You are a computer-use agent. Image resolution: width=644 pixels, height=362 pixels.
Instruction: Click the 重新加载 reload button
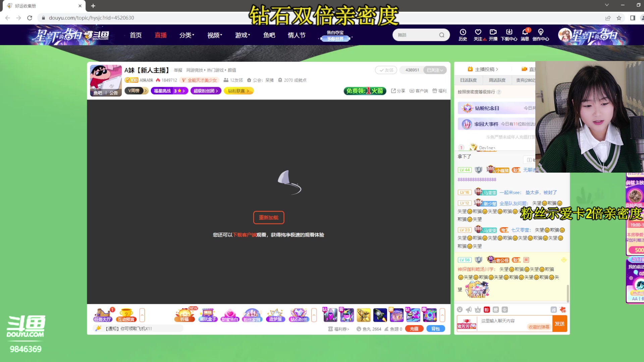(x=269, y=218)
